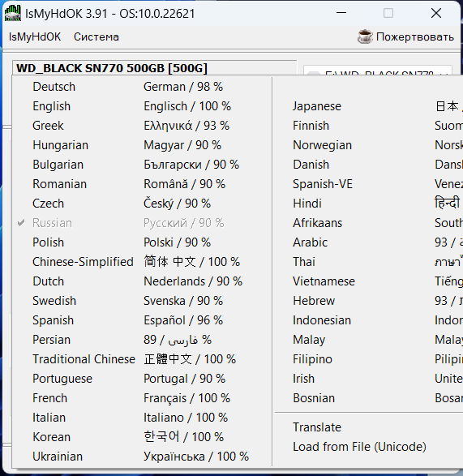Image resolution: width=463 pixels, height=476 pixels.
Task: Switch interface to Czech
Action: tap(142, 204)
